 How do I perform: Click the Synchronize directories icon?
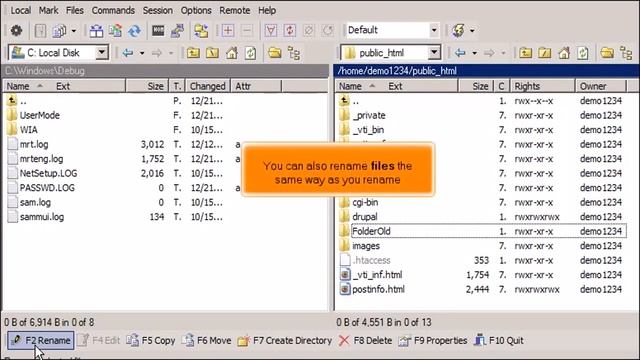(x=116, y=31)
